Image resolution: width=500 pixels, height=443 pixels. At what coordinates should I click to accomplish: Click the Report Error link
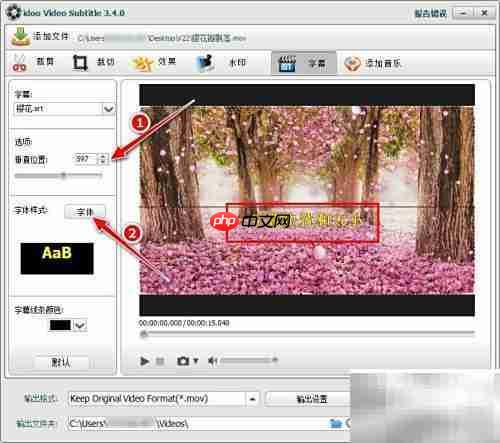[x=430, y=14]
